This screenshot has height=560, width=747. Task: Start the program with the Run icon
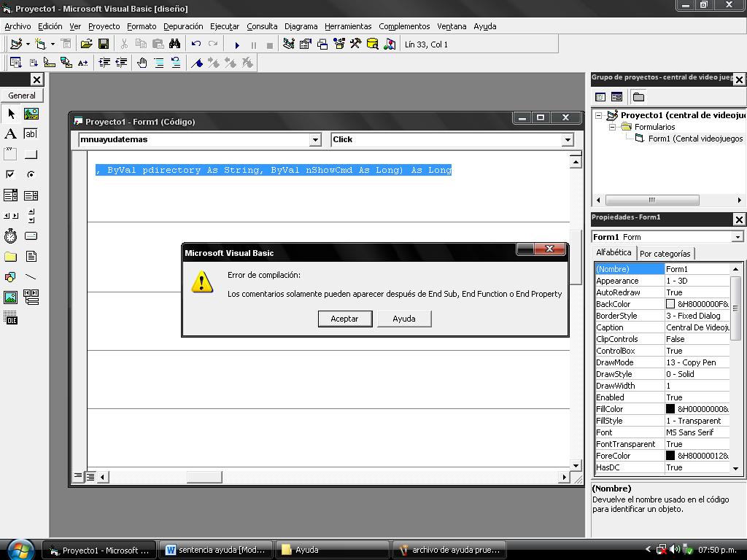pyautogui.click(x=237, y=45)
